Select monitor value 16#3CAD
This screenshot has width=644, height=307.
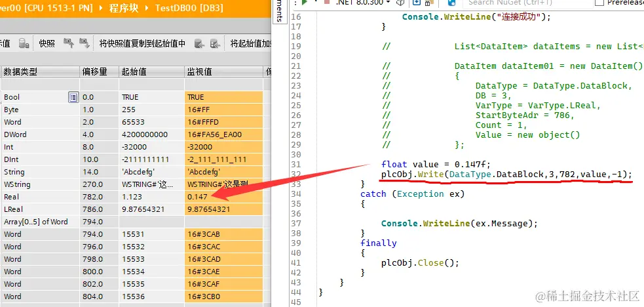pos(223,259)
